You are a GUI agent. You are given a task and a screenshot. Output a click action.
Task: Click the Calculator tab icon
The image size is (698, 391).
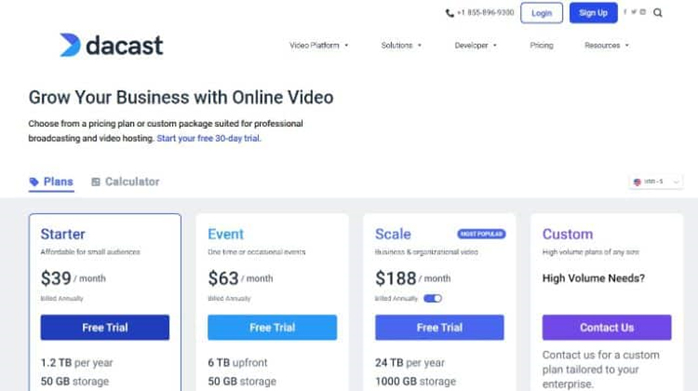coord(96,182)
